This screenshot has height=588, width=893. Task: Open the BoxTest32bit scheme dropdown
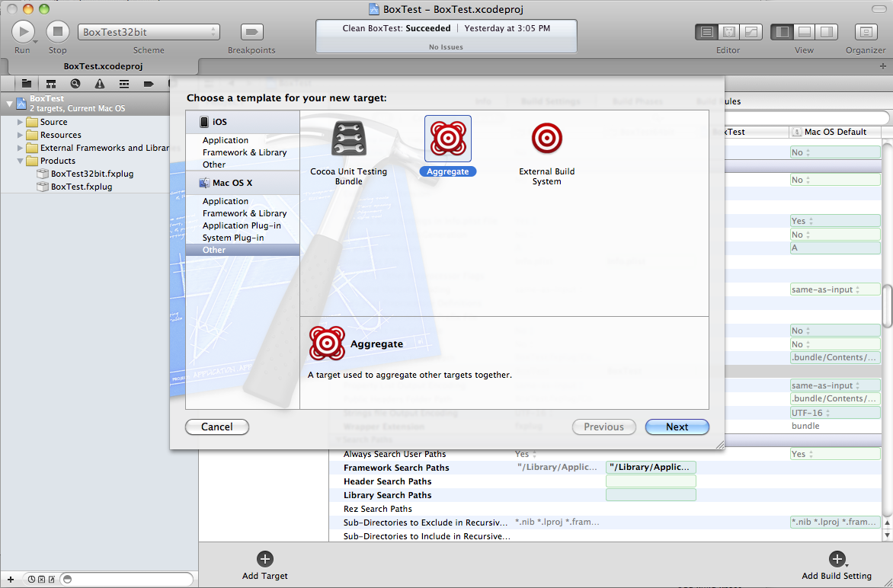tap(149, 32)
